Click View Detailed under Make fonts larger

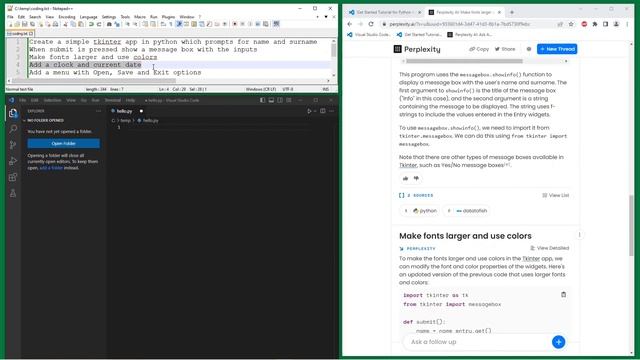pos(549,248)
